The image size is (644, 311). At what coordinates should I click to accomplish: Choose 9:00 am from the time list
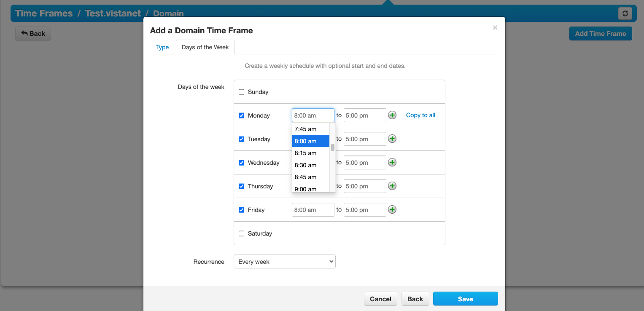tap(311, 189)
